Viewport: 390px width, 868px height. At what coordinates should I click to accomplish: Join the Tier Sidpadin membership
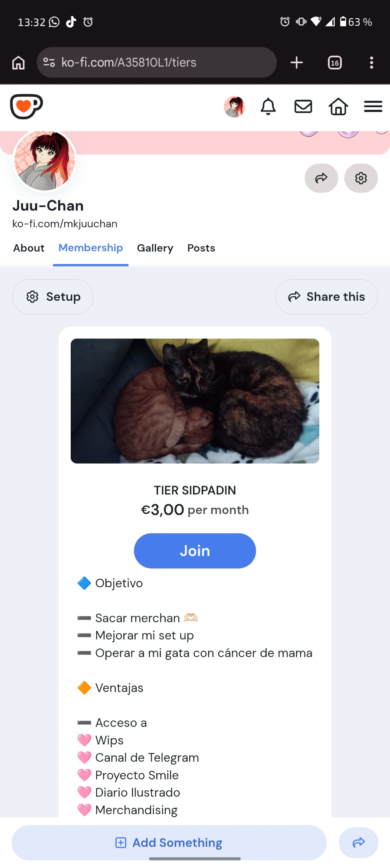pos(195,551)
